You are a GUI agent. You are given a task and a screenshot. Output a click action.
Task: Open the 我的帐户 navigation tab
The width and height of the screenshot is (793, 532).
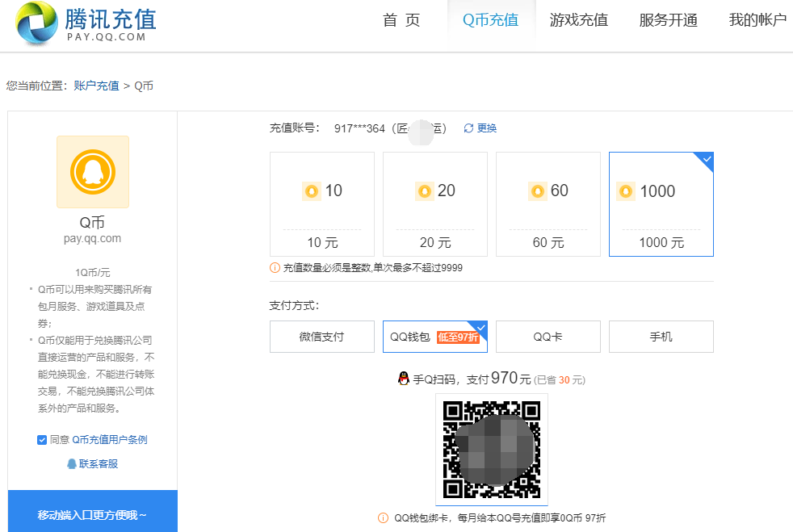point(757,20)
